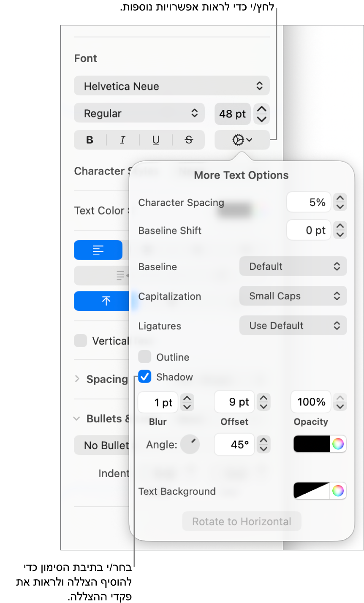The image size is (364, 603).
Task: Open the Capitalization Small Caps dropdown
Action: pos(293,296)
